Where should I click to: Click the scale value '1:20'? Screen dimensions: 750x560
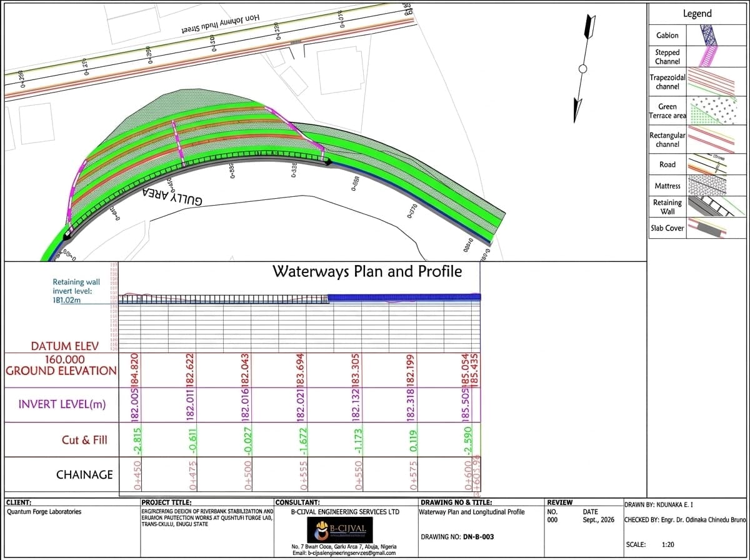[x=667, y=546]
